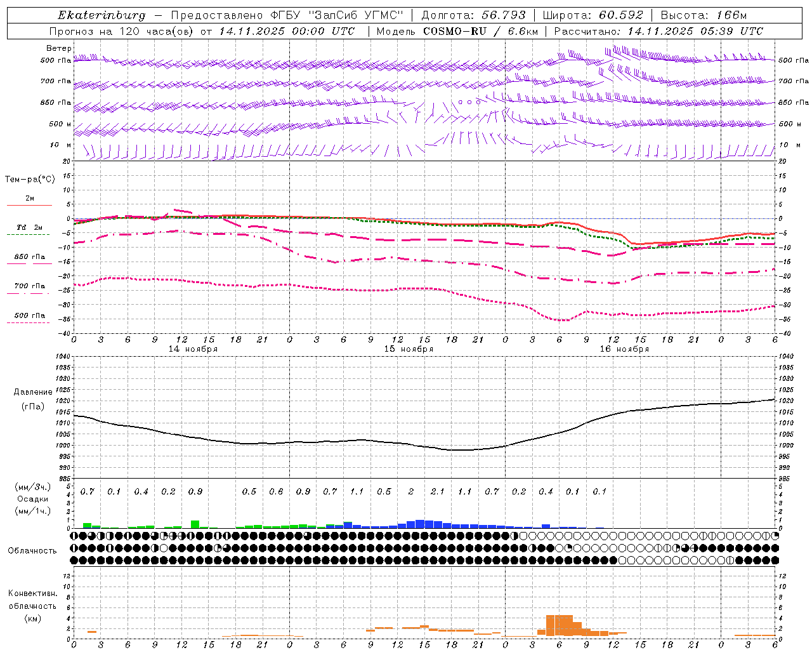The height and width of the screenshot is (650, 812).
Task: Click the "Облачность" cloudiness label
Action: (32, 550)
